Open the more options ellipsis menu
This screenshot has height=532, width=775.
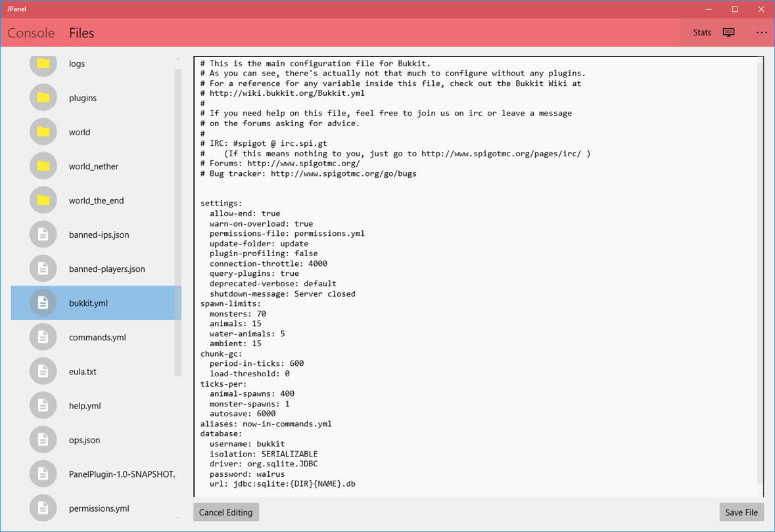[x=761, y=33]
